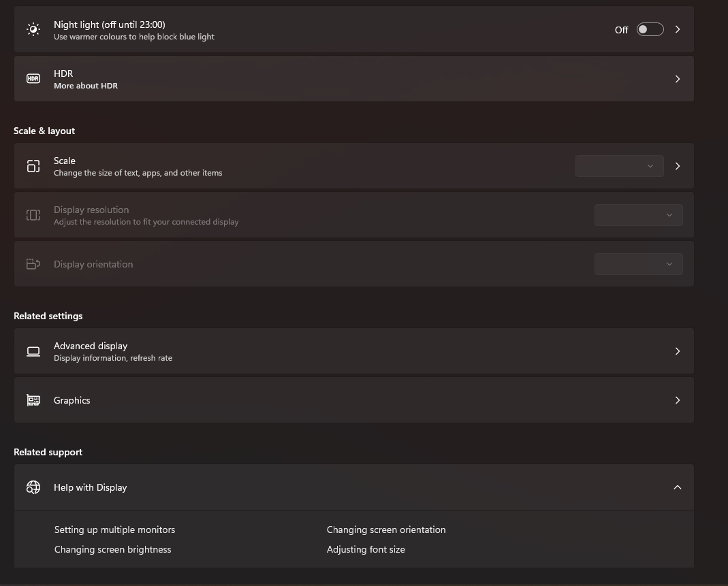Screen dimensions: 728x586
Task: Open the Display orientation dropdown
Action: [x=638, y=264]
